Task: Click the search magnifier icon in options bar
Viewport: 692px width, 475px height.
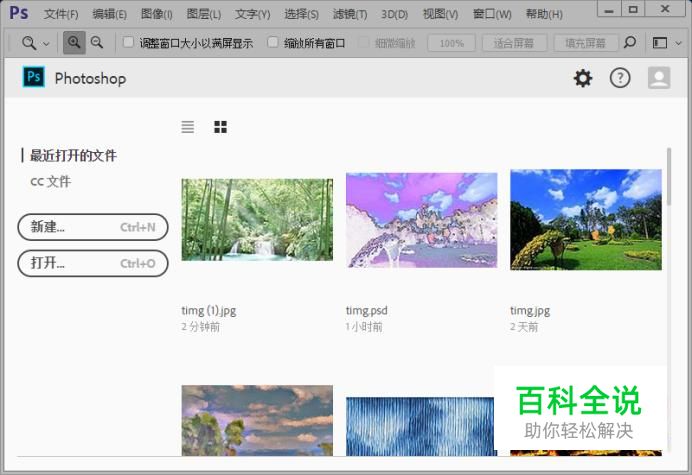Action: [x=630, y=42]
